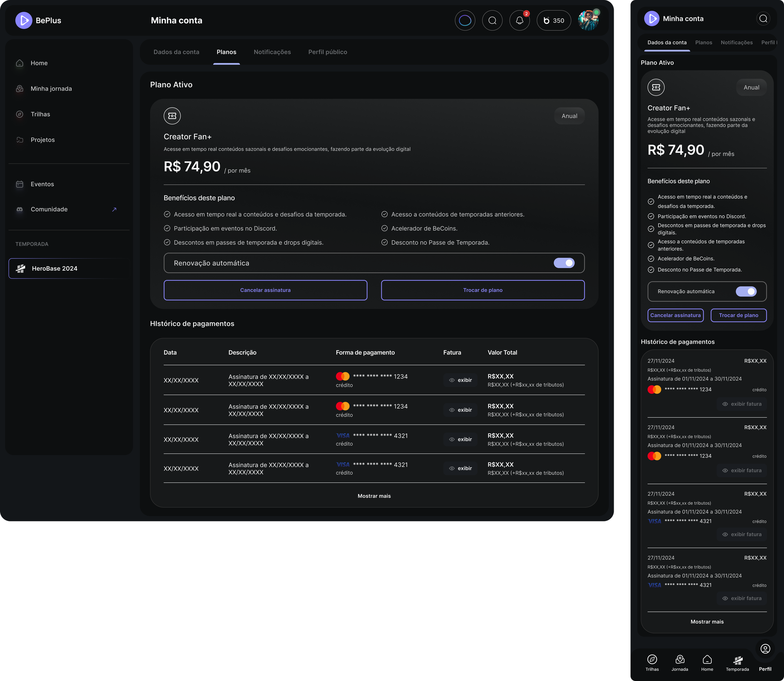
Task: Click the circular ring icon in desktop header
Action: tap(465, 20)
